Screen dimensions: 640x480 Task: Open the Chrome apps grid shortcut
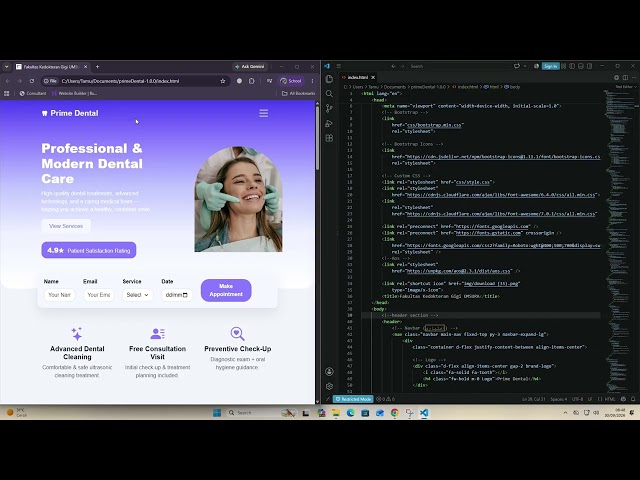click(7, 93)
